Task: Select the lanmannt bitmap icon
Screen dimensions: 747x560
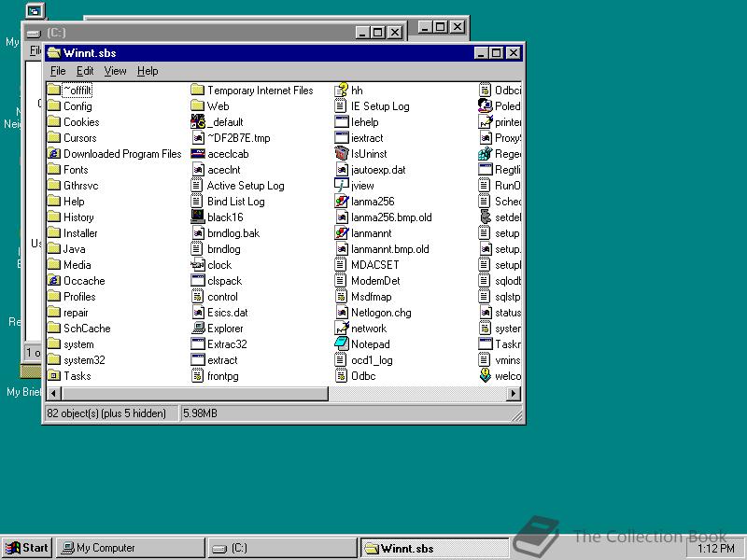Action: click(341, 232)
